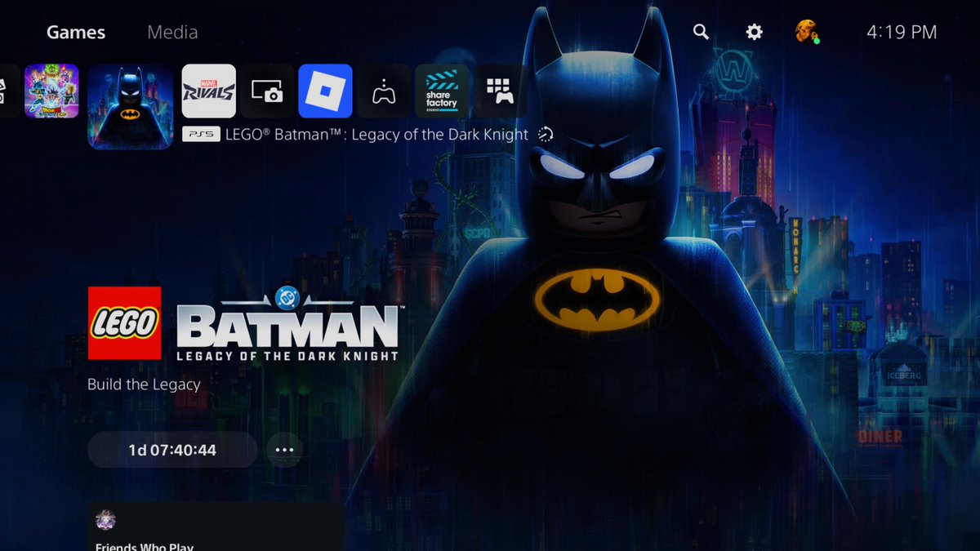Open the Remote Play controller icon
This screenshot has height=551, width=980.
click(384, 91)
